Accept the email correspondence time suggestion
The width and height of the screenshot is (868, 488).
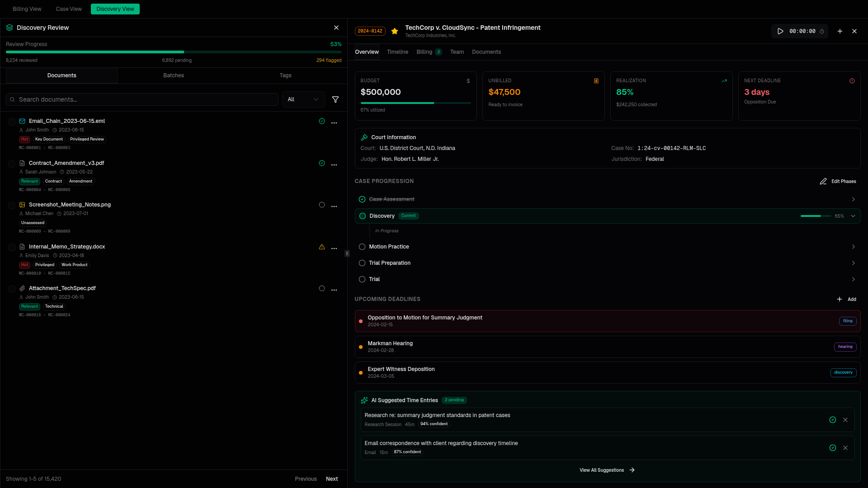tap(833, 448)
